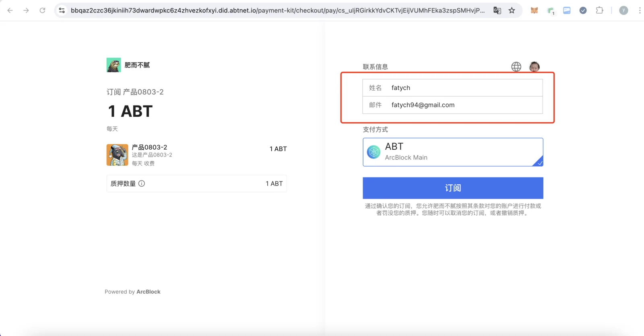
Task: Open the ArcBlock link in footer
Action: (x=149, y=292)
